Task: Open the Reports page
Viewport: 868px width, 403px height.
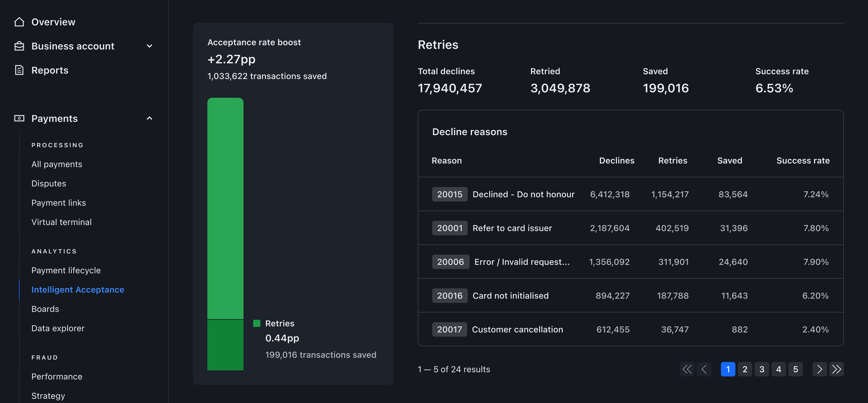Action: pos(50,70)
